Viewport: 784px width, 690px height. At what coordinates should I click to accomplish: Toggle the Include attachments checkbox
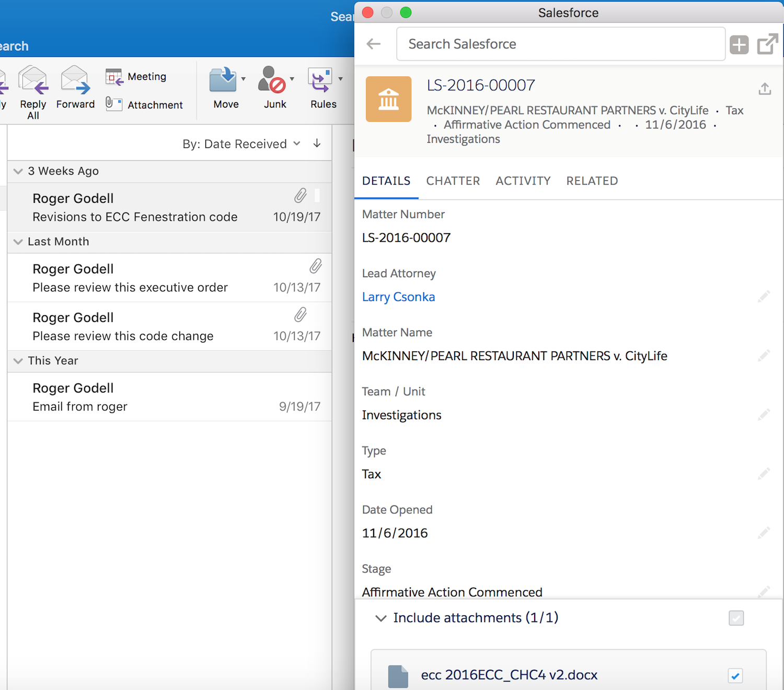(736, 618)
